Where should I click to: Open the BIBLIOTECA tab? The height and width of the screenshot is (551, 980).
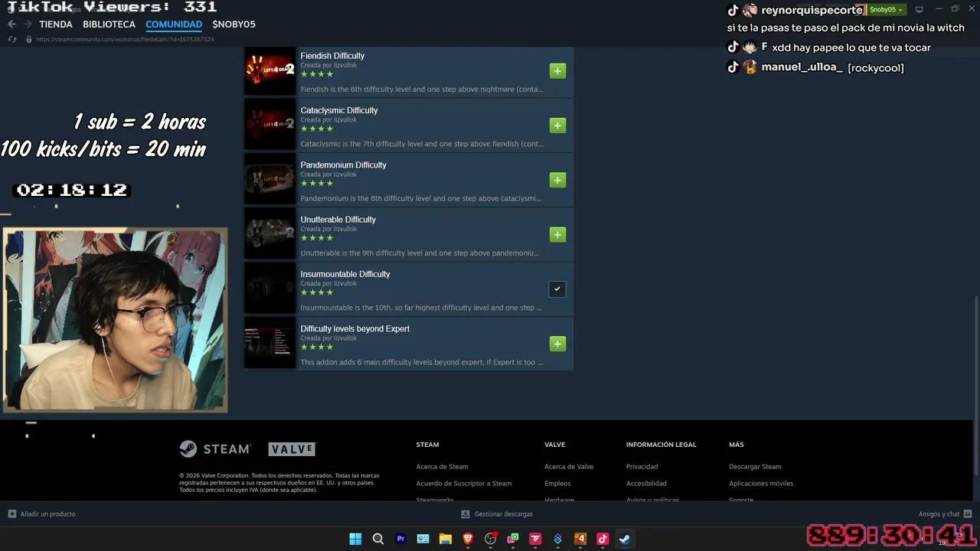tap(109, 24)
